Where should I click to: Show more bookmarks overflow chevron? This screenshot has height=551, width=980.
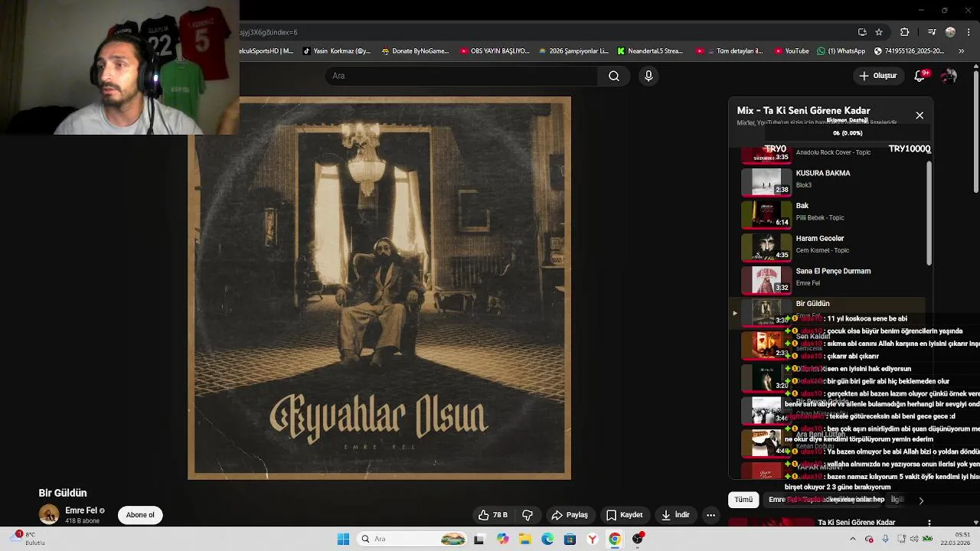pos(962,51)
